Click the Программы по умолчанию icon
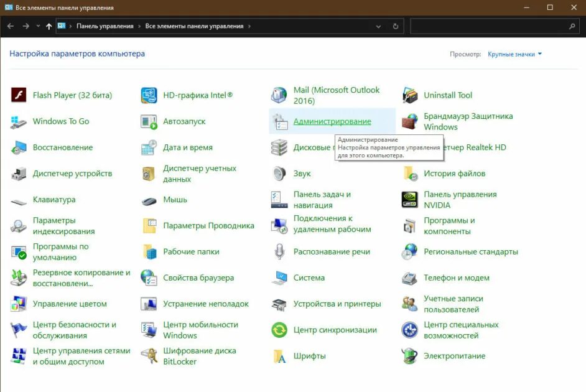The image size is (586, 392). [x=18, y=252]
